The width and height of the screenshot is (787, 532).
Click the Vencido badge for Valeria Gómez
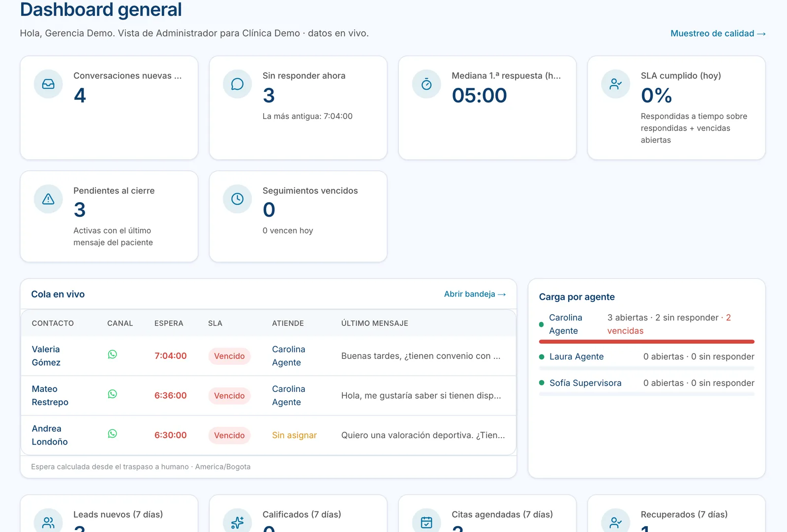pyautogui.click(x=229, y=356)
